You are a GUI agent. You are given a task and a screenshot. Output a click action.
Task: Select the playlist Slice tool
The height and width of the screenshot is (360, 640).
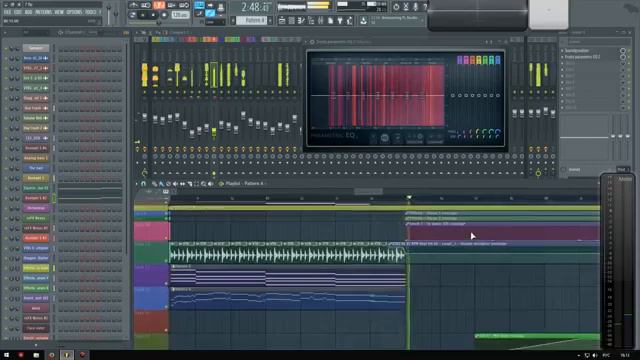(189, 184)
